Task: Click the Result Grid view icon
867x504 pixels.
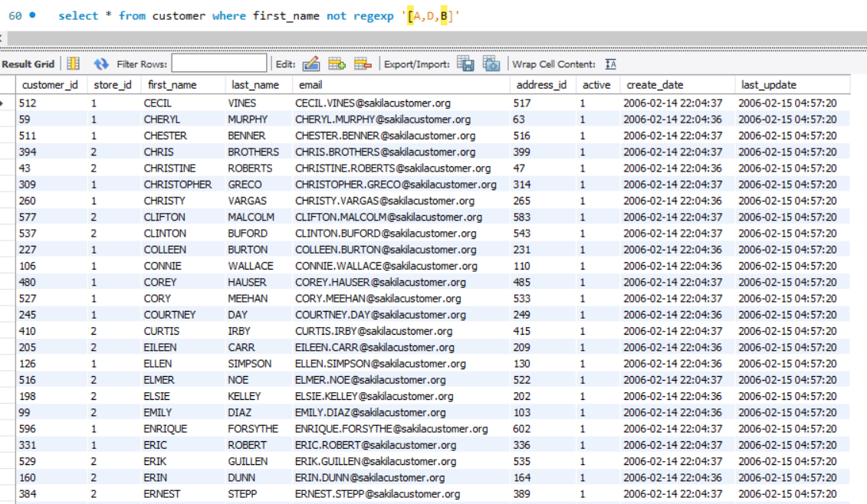Action: (x=73, y=64)
